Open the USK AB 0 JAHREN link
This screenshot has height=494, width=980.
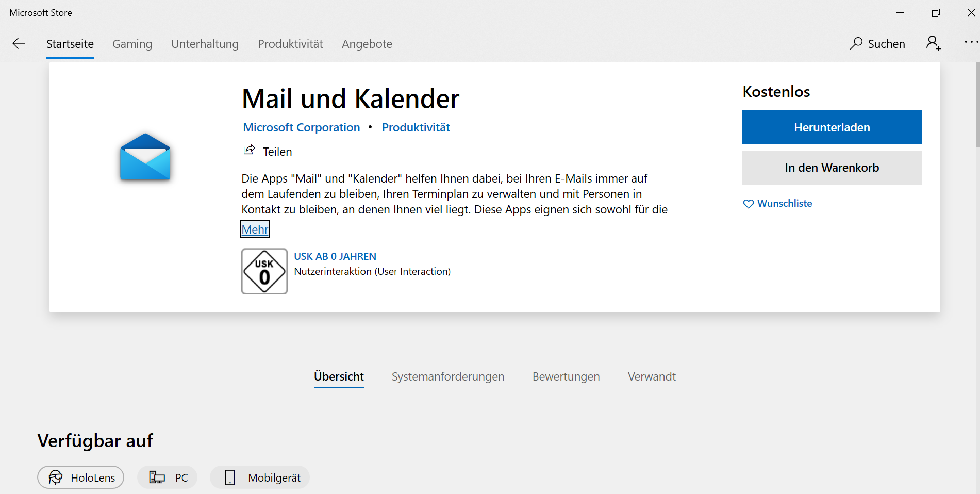(x=335, y=256)
